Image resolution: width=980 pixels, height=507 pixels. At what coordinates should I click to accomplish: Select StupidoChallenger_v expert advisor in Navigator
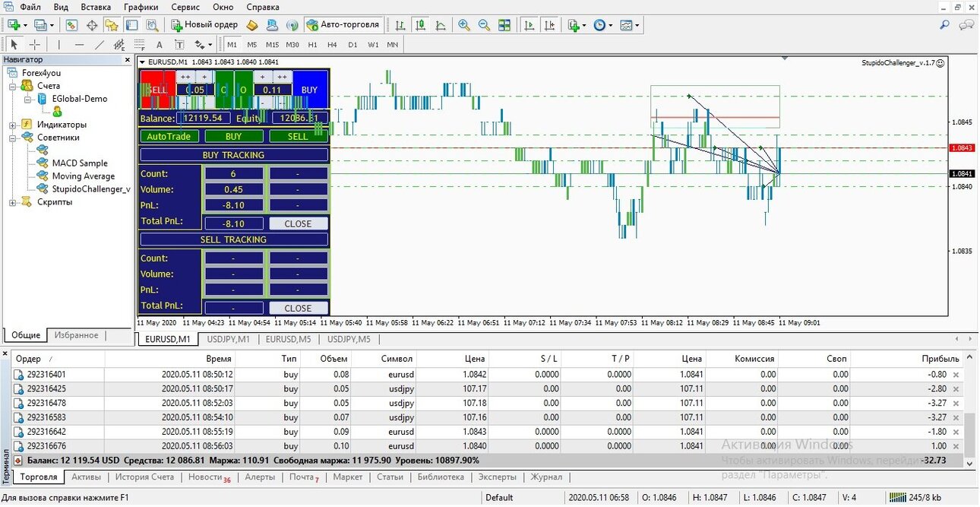point(90,189)
